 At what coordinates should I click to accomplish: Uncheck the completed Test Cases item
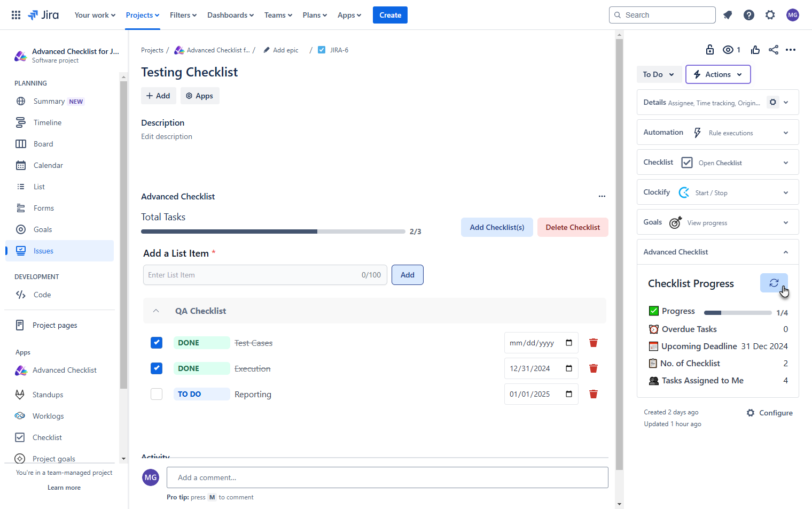[157, 343]
